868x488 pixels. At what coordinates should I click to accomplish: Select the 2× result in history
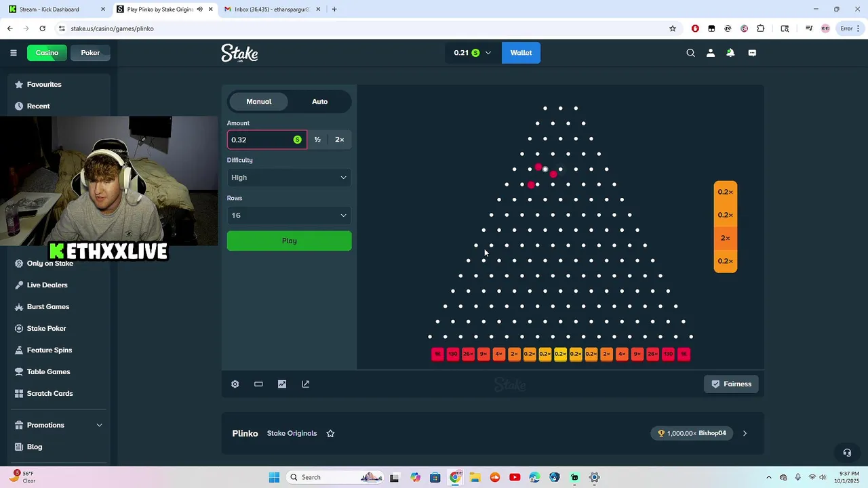coord(726,238)
